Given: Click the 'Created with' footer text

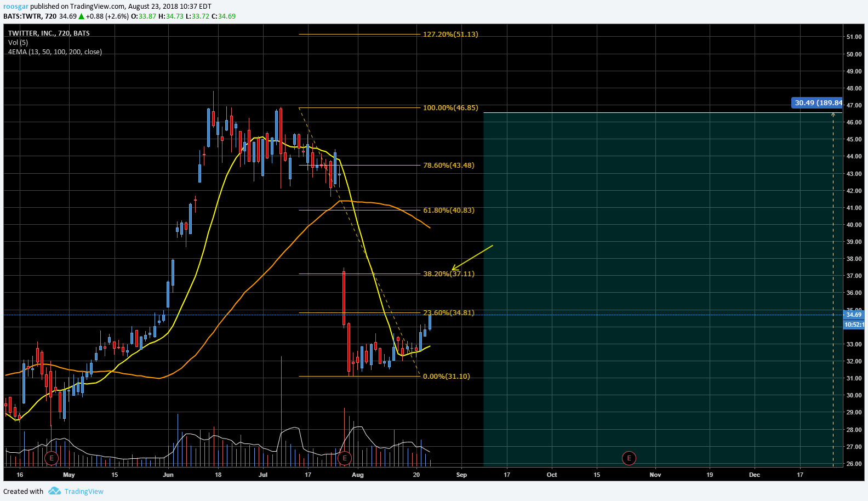Looking at the screenshot, I should [24, 491].
